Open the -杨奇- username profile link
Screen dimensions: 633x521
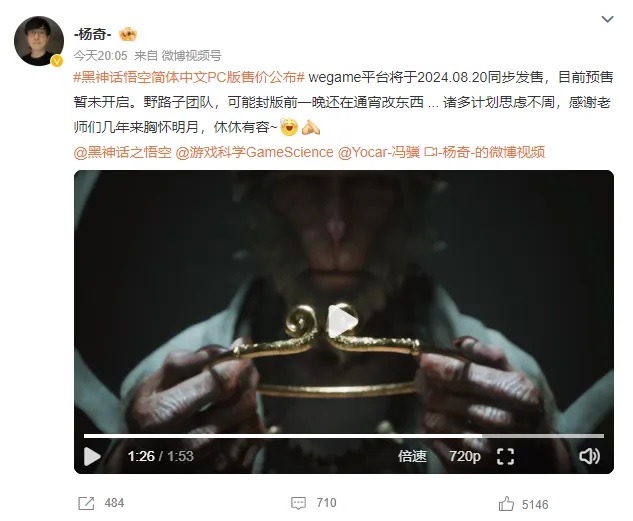[x=92, y=34]
